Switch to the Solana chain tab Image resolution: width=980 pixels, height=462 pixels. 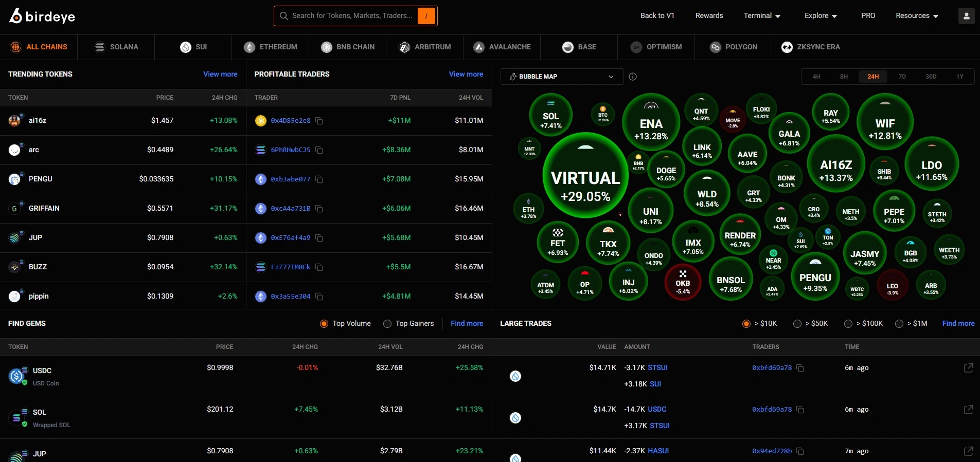point(116,47)
